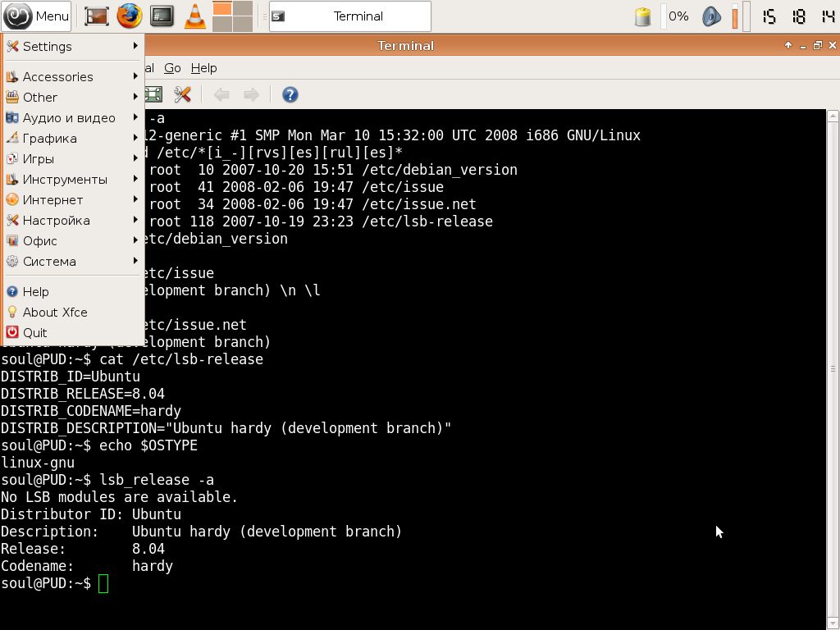Viewport: 840px width, 630px height.
Task: Expand the Игры submenu arrow
Action: pyautogui.click(x=135, y=158)
